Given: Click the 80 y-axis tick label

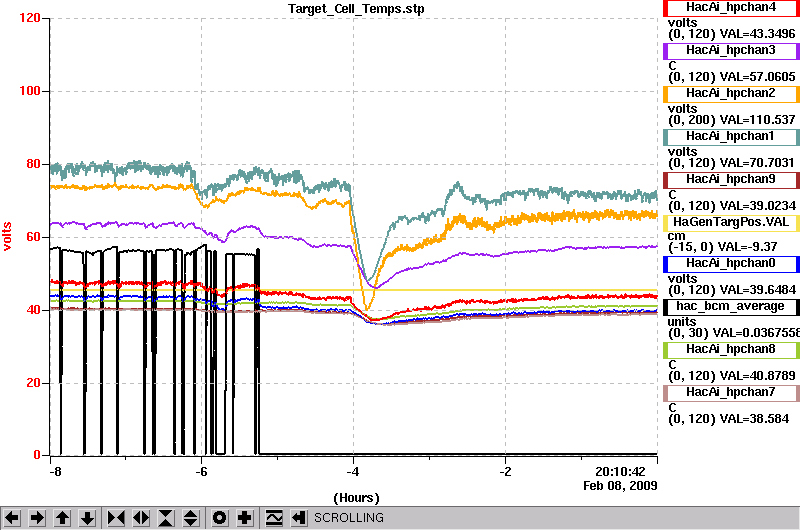Looking at the screenshot, I should click(x=33, y=164).
